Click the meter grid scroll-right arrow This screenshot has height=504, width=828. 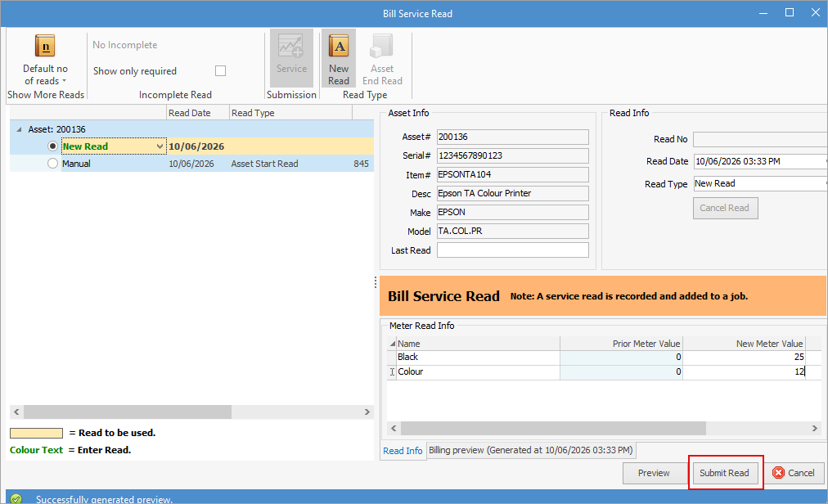[814, 429]
